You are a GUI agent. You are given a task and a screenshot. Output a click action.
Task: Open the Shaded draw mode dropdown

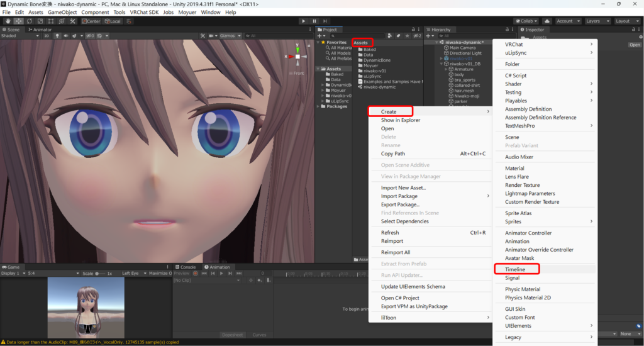[x=19, y=36]
